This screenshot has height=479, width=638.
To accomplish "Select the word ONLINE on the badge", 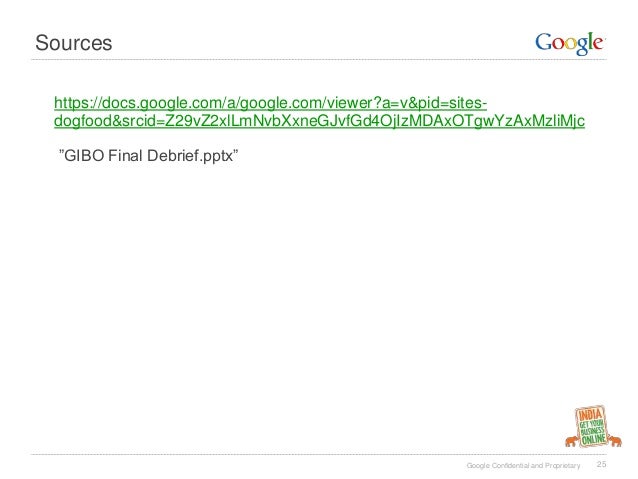I will coord(594,440).
